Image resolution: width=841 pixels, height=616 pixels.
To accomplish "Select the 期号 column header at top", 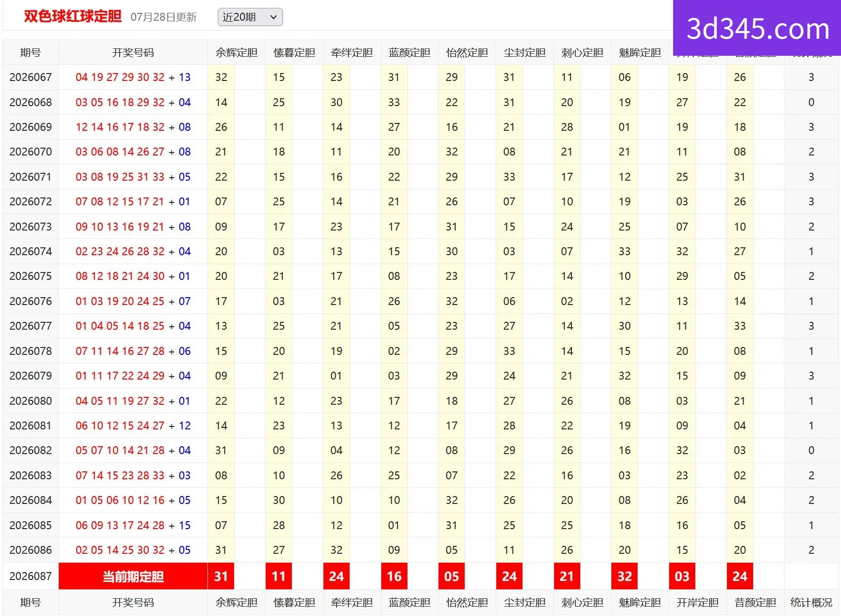I will point(31,53).
